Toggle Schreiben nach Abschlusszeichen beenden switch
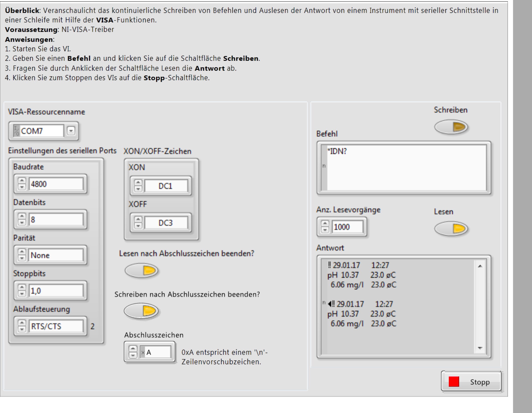 click(x=141, y=311)
